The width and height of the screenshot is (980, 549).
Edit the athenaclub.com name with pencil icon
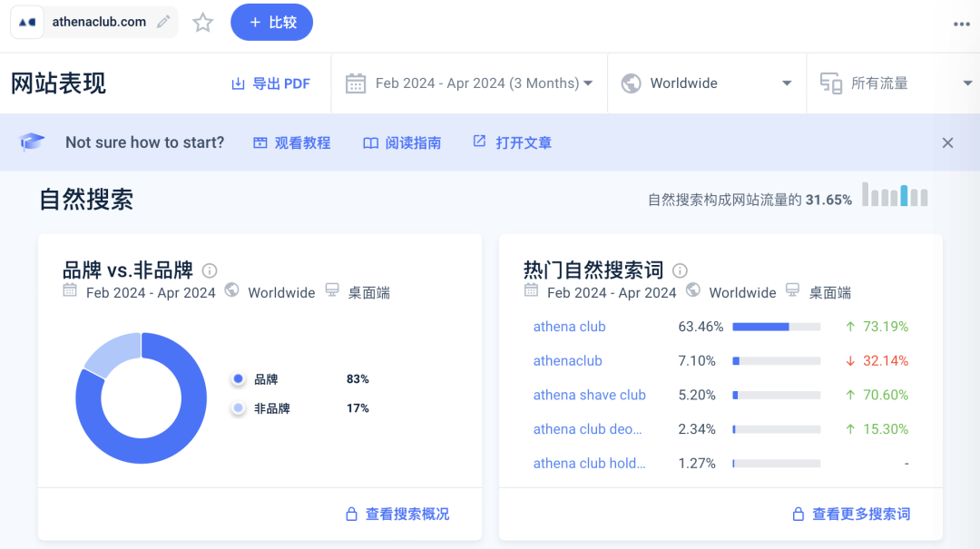tap(162, 20)
